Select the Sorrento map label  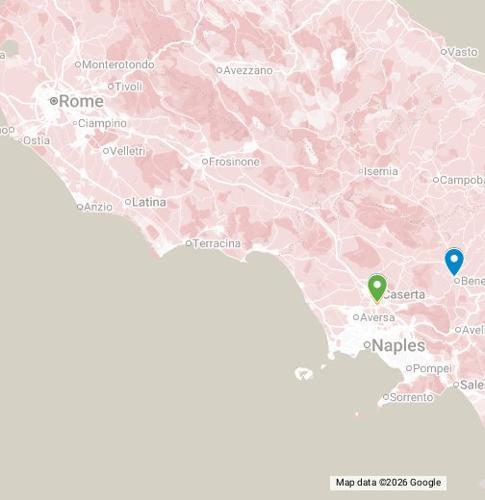point(411,397)
